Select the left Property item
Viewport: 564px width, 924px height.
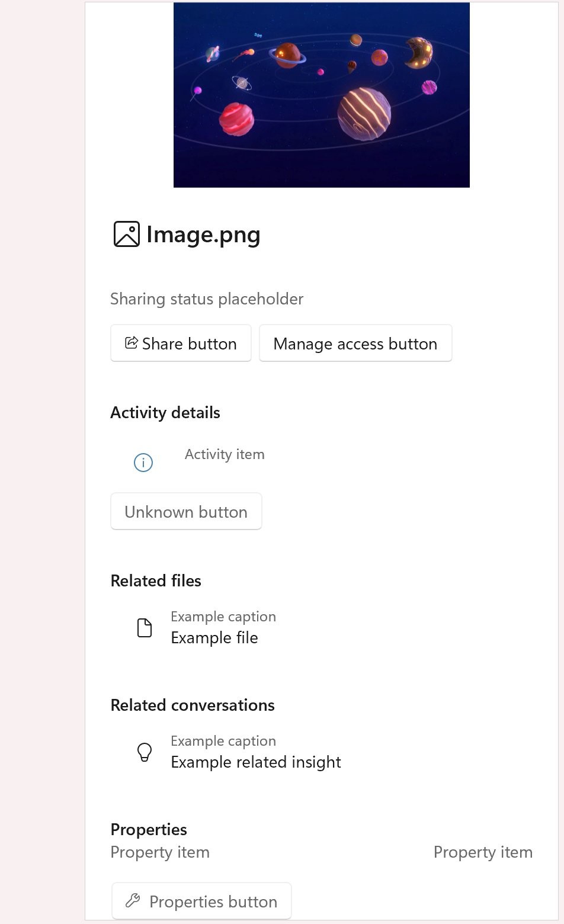click(x=159, y=852)
